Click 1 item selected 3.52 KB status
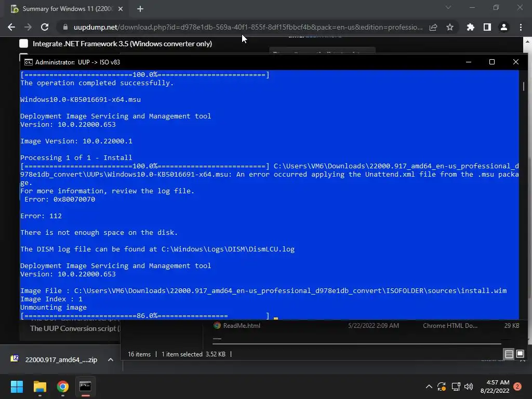This screenshot has height=399, width=532. 193,354
